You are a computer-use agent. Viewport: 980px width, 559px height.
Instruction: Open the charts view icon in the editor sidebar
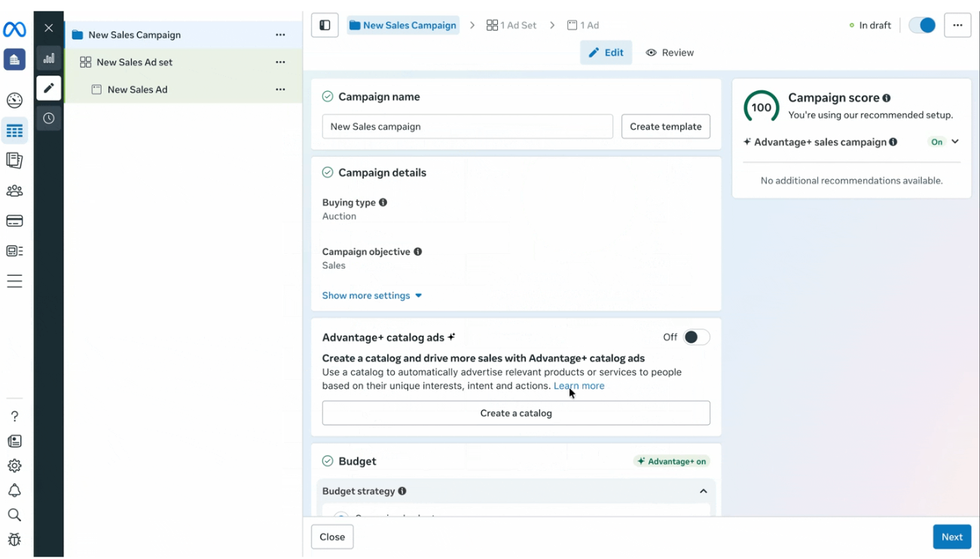(x=49, y=58)
